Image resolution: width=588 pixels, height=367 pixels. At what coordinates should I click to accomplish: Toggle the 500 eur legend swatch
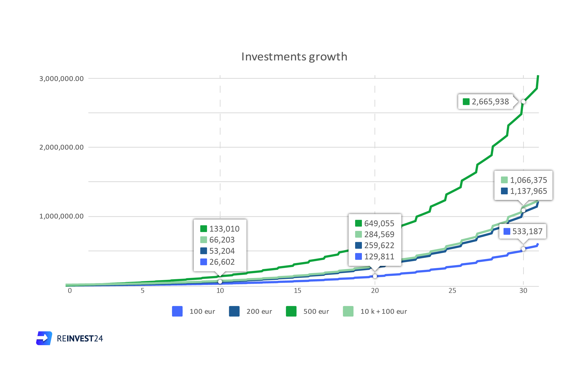pyautogui.click(x=291, y=311)
